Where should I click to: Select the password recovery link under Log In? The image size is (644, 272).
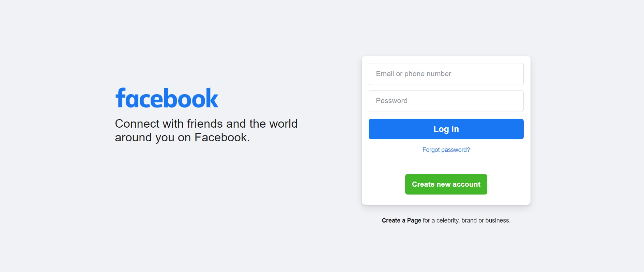coord(446,150)
